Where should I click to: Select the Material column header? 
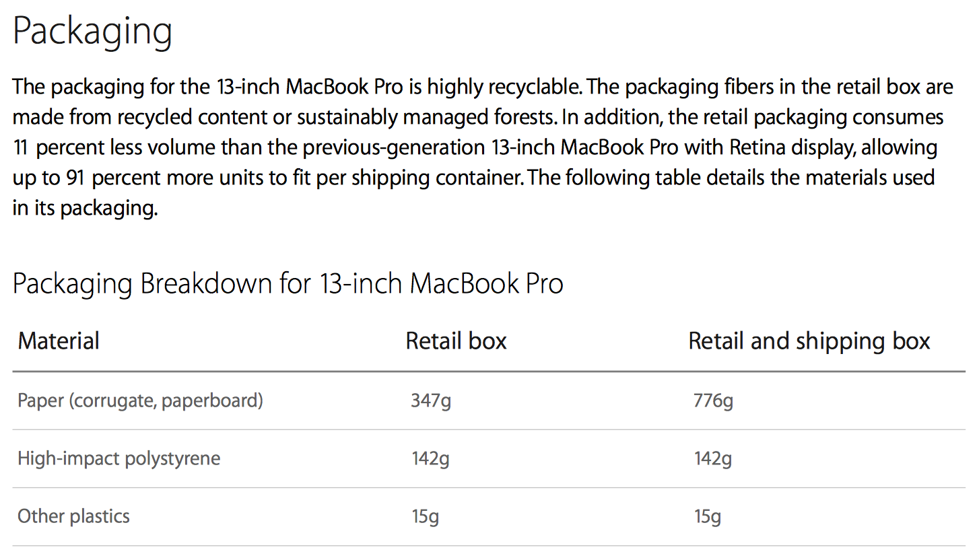tap(59, 341)
